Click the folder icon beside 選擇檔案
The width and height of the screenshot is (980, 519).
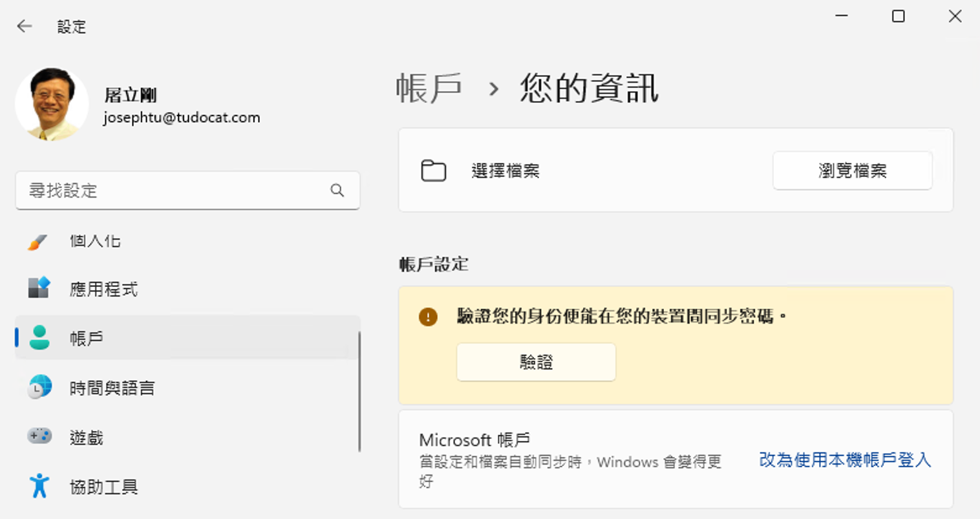click(433, 171)
